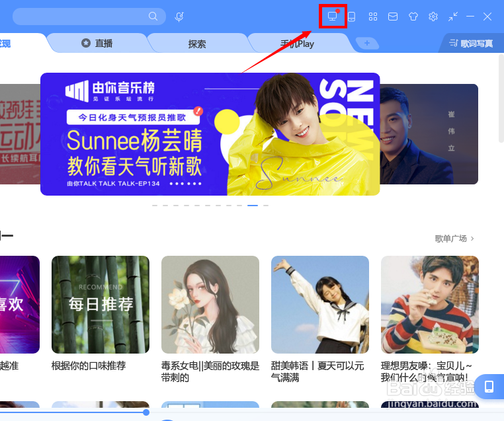Open the messages envelope icon
The height and width of the screenshot is (421, 504).
click(x=393, y=17)
